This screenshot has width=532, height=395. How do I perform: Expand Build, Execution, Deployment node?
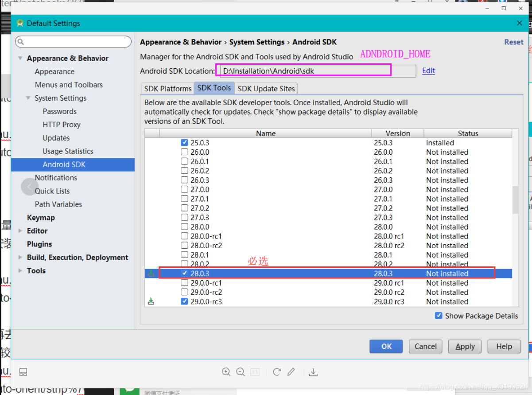20,257
